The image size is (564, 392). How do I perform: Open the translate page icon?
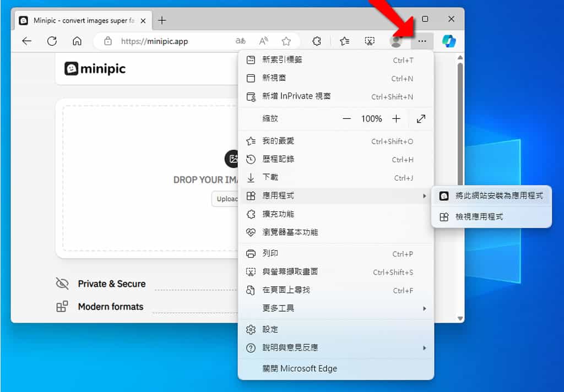click(x=240, y=41)
